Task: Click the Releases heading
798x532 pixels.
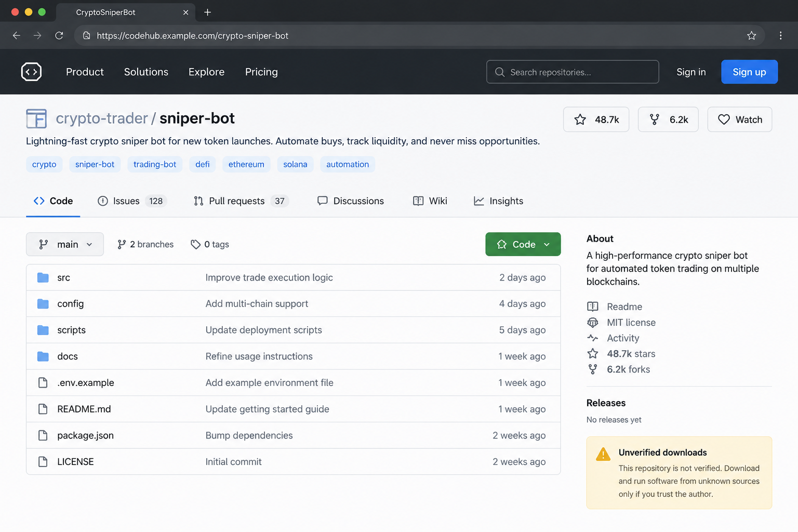Action: coord(606,403)
